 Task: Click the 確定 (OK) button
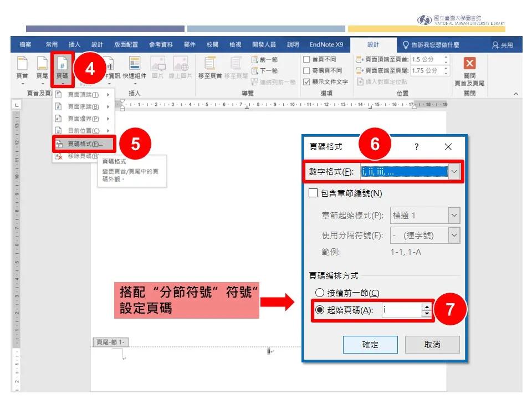pyautogui.click(x=370, y=345)
